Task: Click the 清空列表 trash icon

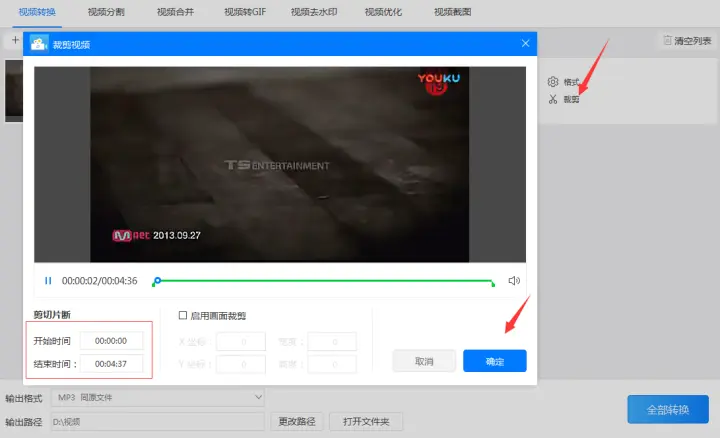Action: [x=667, y=40]
